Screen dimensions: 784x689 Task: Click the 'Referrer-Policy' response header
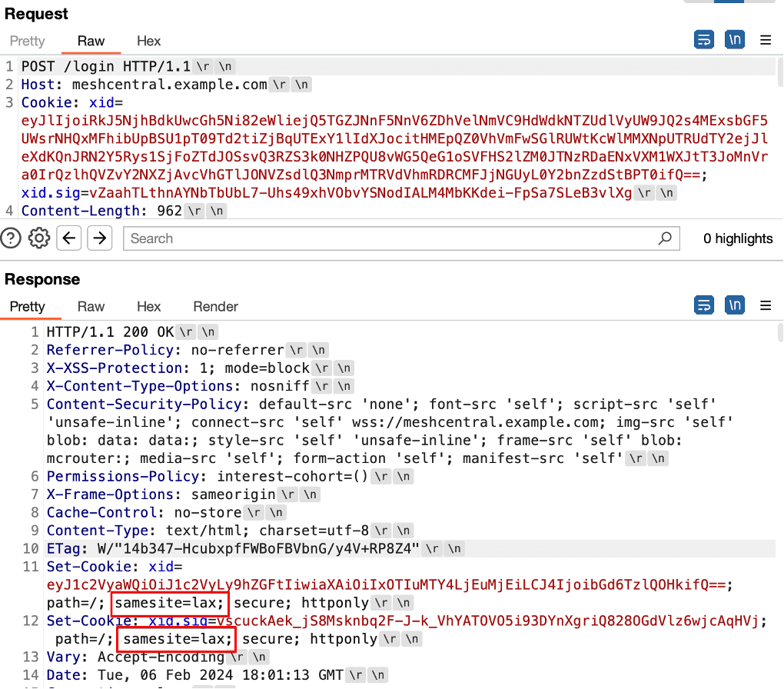(x=109, y=350)
